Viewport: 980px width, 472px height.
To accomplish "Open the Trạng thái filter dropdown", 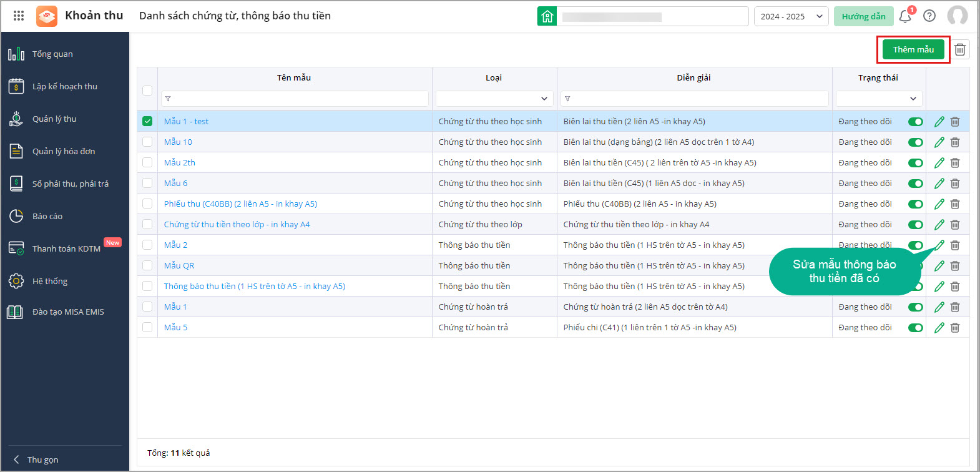I will point(879,99).
